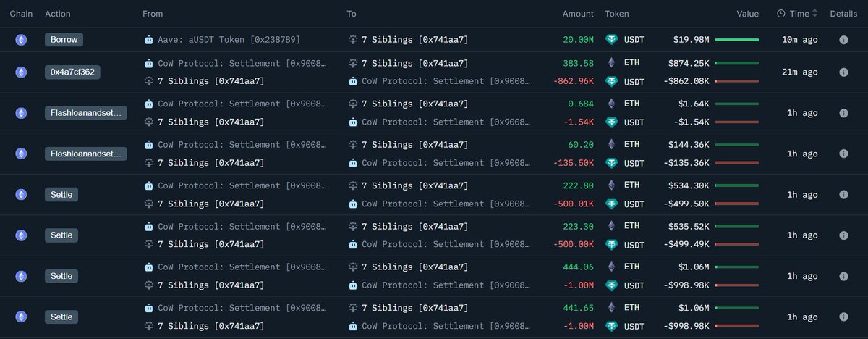Click robot icon beside Aave: aUSDT Token
The width and height of the screenshot is (868, 339).
pos(149,40)
